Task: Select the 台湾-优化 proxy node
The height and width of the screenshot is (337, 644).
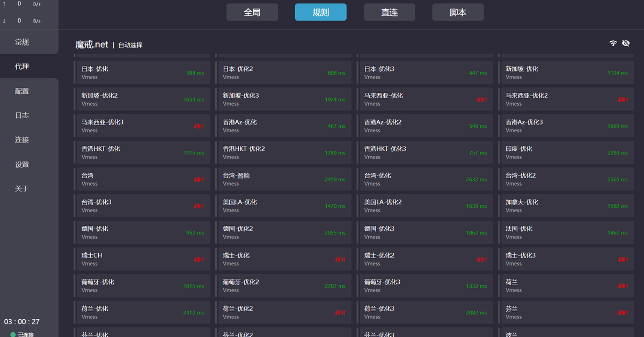Action: click(x=425, y=179)
